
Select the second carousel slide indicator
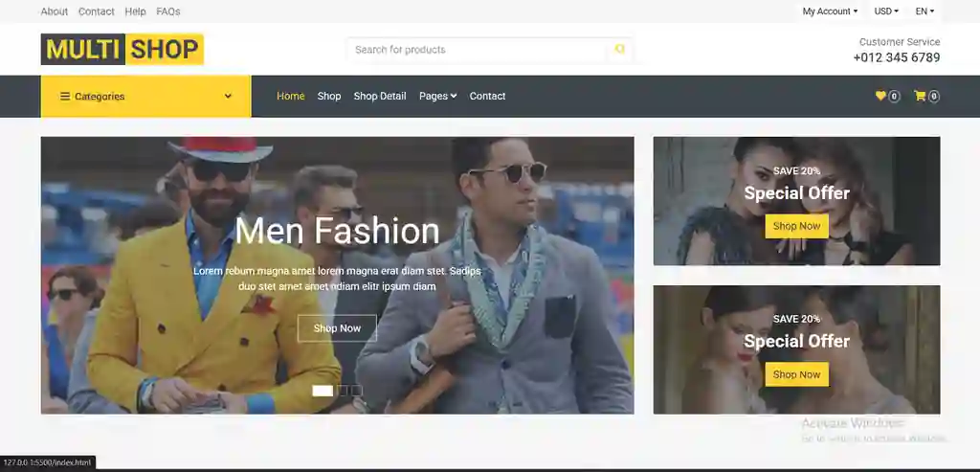point(343,391)
